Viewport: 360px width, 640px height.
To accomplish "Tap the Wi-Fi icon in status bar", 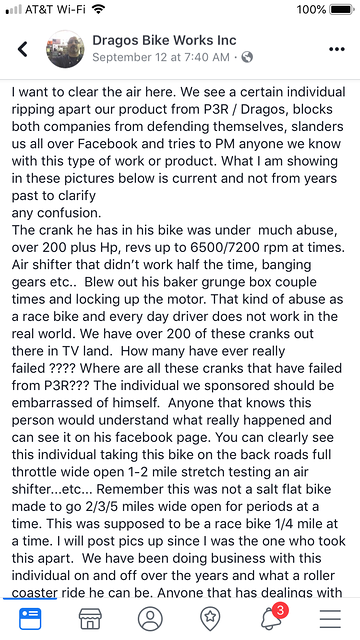I will (98, 9).
